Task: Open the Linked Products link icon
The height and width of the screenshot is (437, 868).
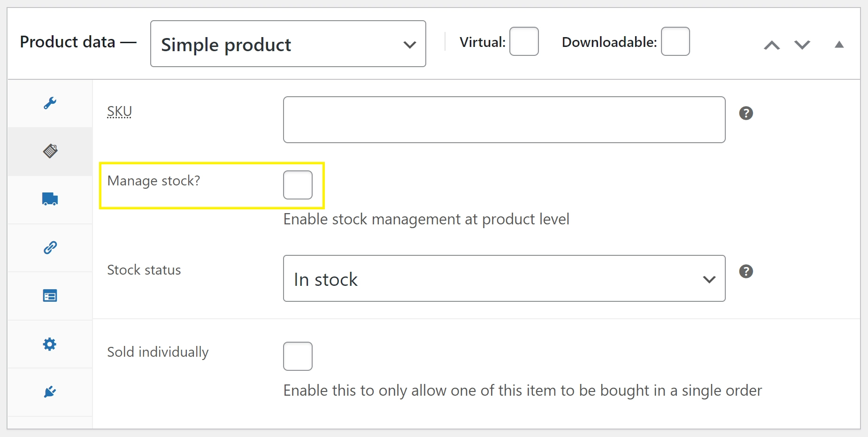Action: point(50,247)
